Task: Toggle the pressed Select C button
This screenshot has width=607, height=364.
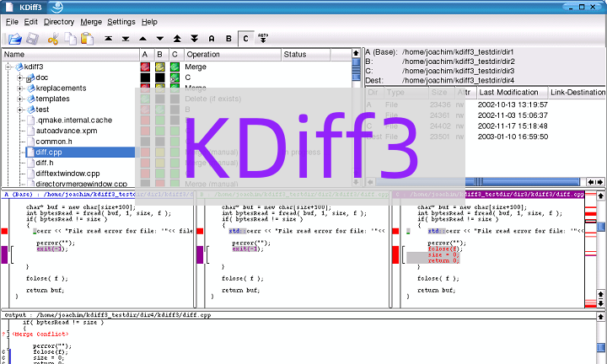Action: (245, 39)
